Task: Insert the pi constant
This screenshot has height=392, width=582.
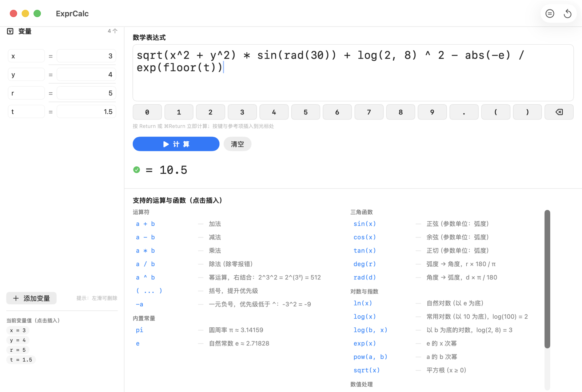Action: click(x=140, y=330)
